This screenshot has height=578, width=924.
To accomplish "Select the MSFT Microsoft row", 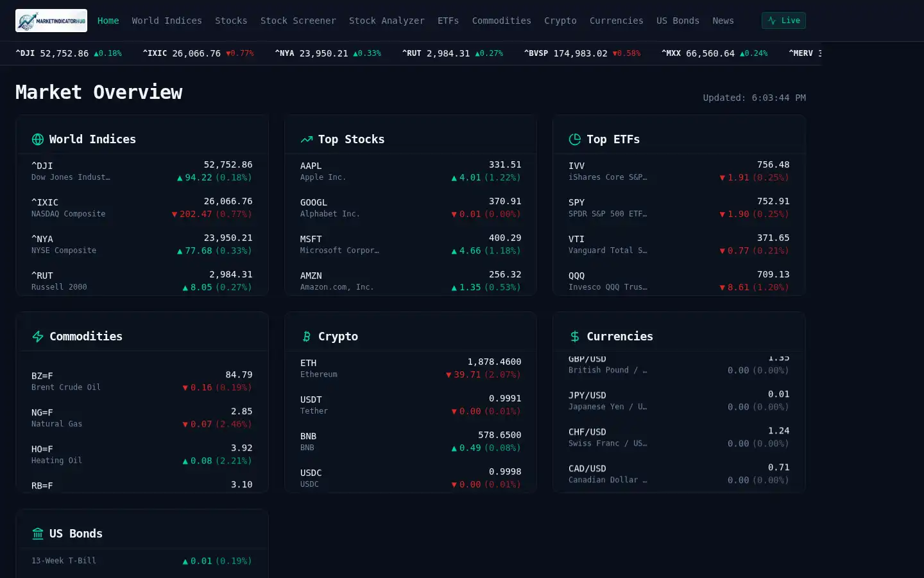I will coord(411,245).
